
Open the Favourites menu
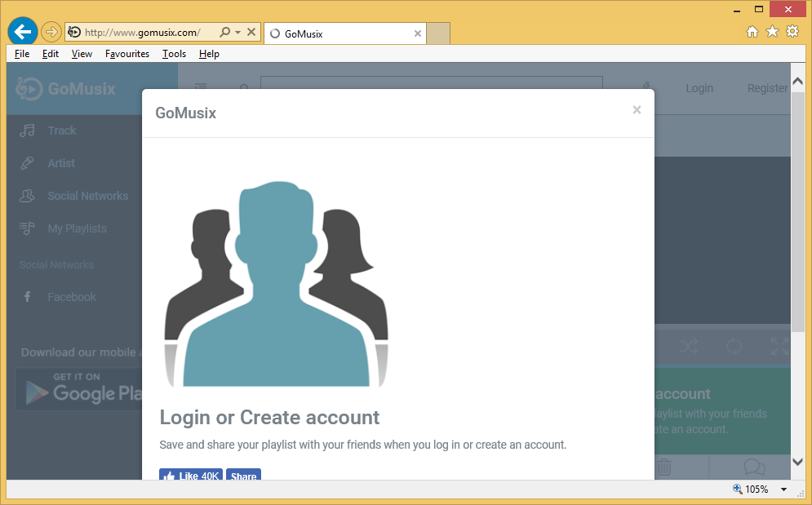[x=127, y=54]
